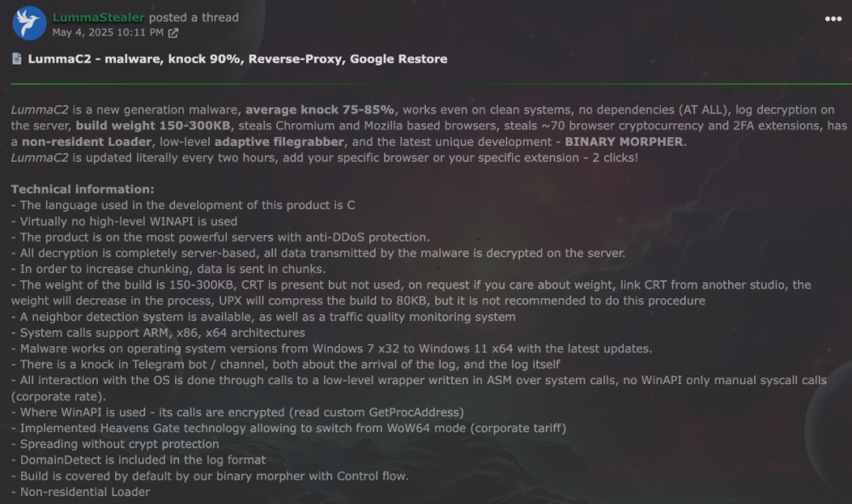Screen dimensions: 852x504
Task: Click the bold 'average knock 75-85%' text
Action: pos(319,110)
